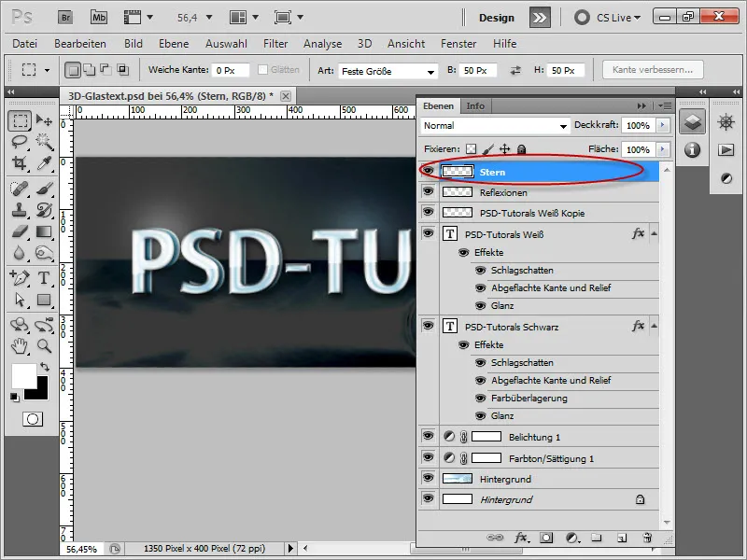Image resolution: width=747 pixels, height=560 pixels.
Task: Select the Magic Wand tool
Action: coord(44,142)
